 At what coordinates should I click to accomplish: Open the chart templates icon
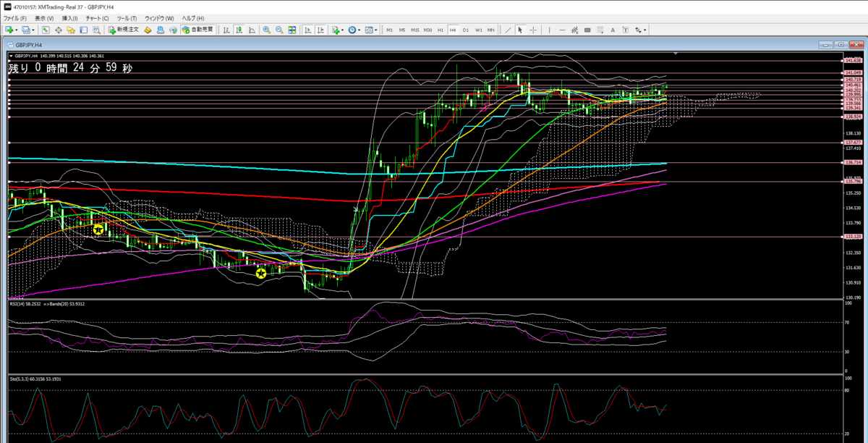click(x=369, y=30)
